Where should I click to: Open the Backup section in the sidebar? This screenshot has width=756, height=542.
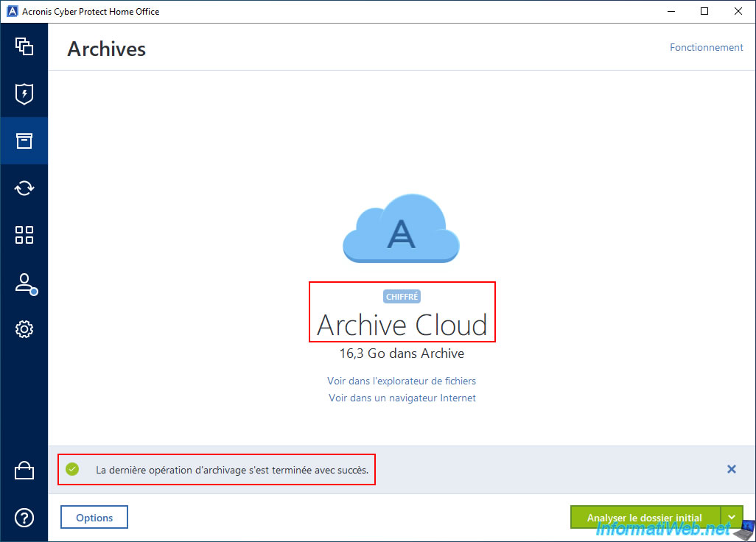pos(24,47)
